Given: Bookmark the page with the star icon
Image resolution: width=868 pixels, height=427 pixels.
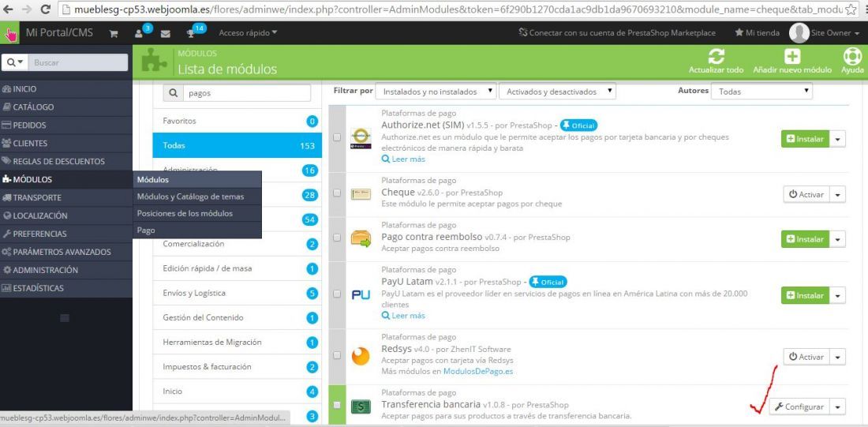Looking at the screenshot, I should point(851,9).
